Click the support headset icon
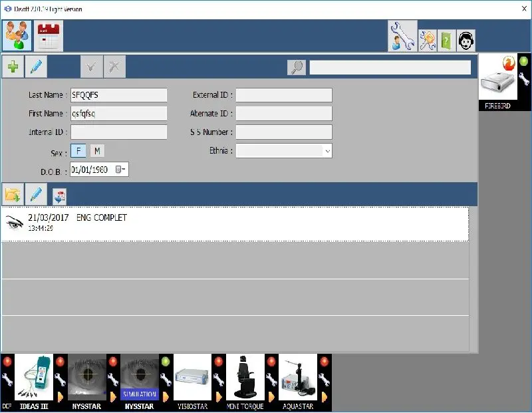This screenshot has height=413, width=532. tap(465, 41)
